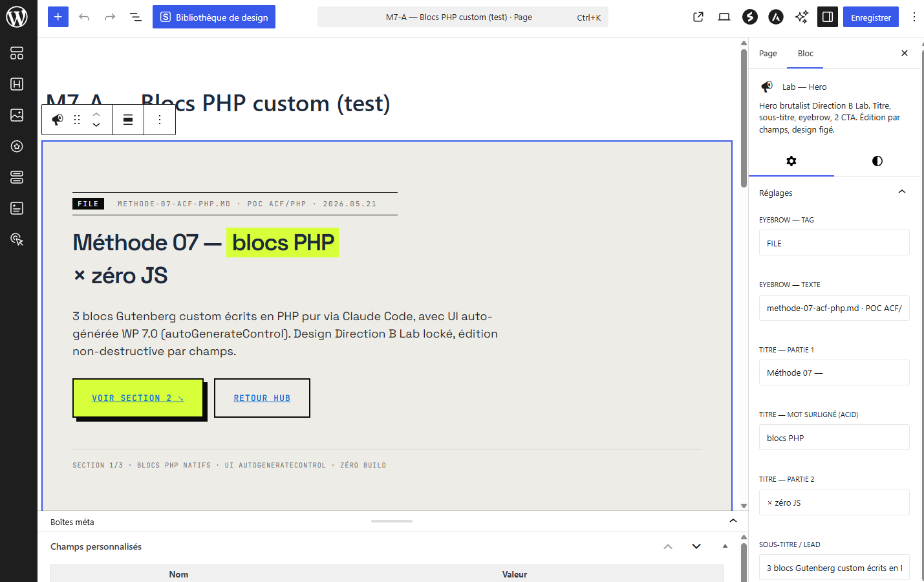Click the form list sidebar icon
The width and height of the screenshot is (924, 582).
tap(17, 208)
